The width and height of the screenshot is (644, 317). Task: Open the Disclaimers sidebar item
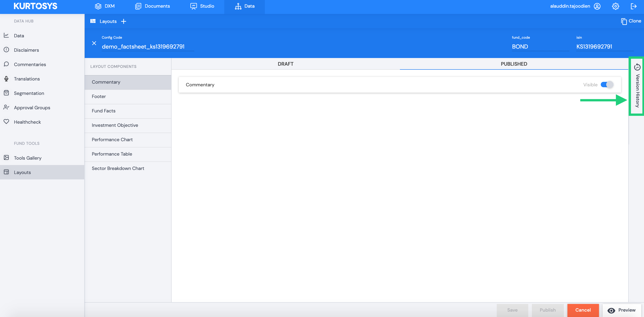(x=42, y=50)
